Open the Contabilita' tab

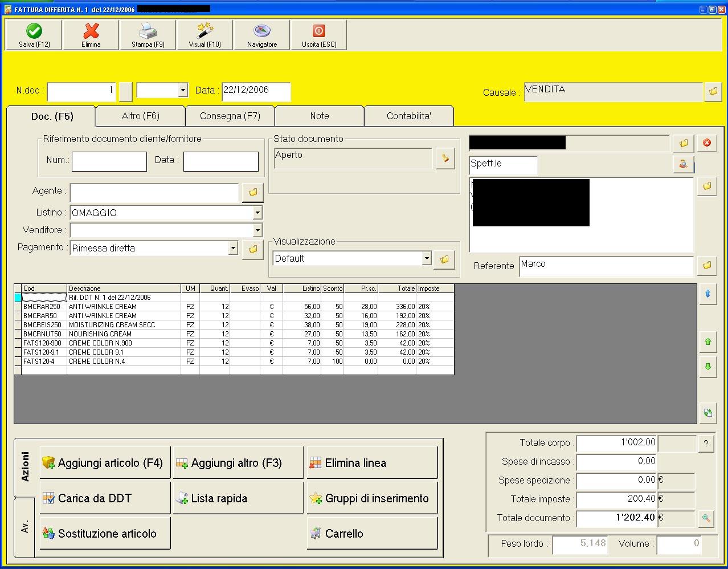[x=408, y=116]
